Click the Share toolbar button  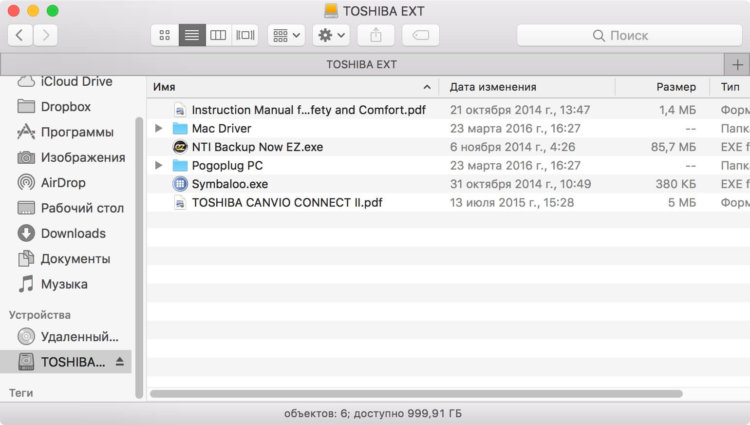click(376, 35)
